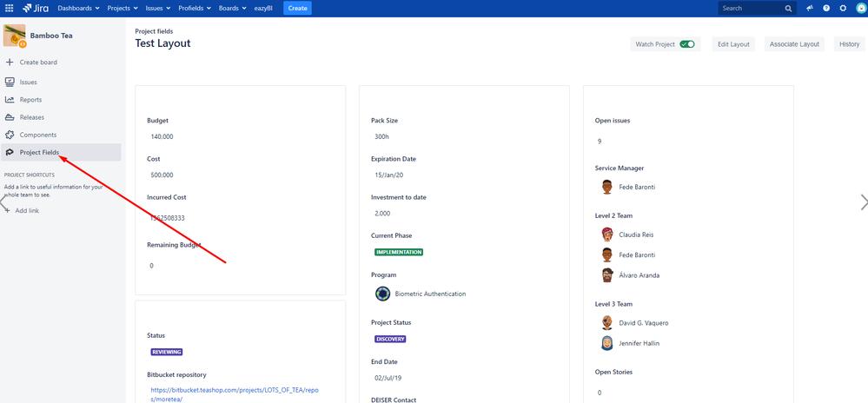This screenshot has width=868, height=403.
Task: Click the Budget value 140.000
Action: [x=162, y=136]
